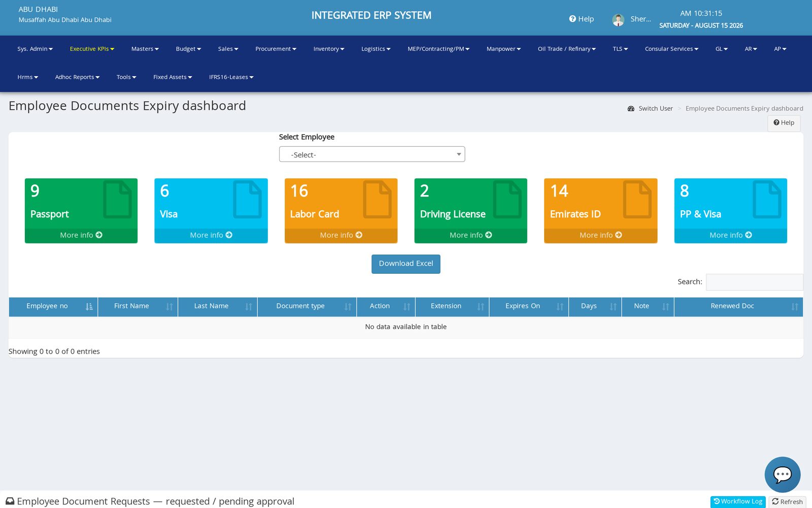The height and width of the screenshot is (508, 812).
Task: Click the Visa card document icon
Action: [x=247, y=199]
